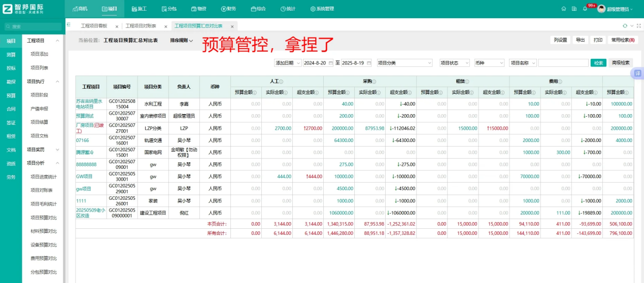Open the 分包 module in top navigation

pyautogui.click(x=169, y=9)
